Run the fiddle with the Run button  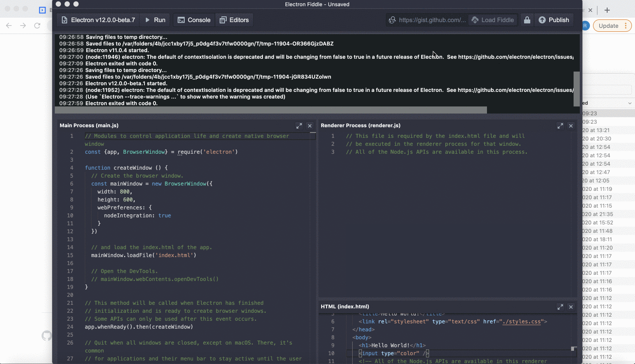(x=155, y=20)
